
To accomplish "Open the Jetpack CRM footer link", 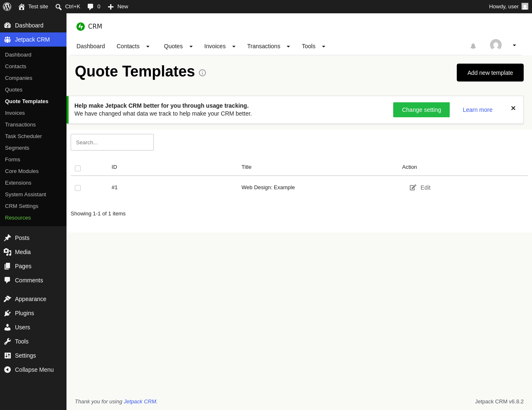I will pyautogui.click(x=140, y=402).
